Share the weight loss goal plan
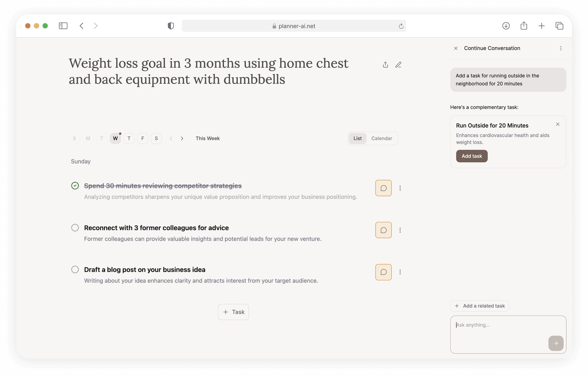The height and width of the screenshot is (376, 588). coord(385,65)
